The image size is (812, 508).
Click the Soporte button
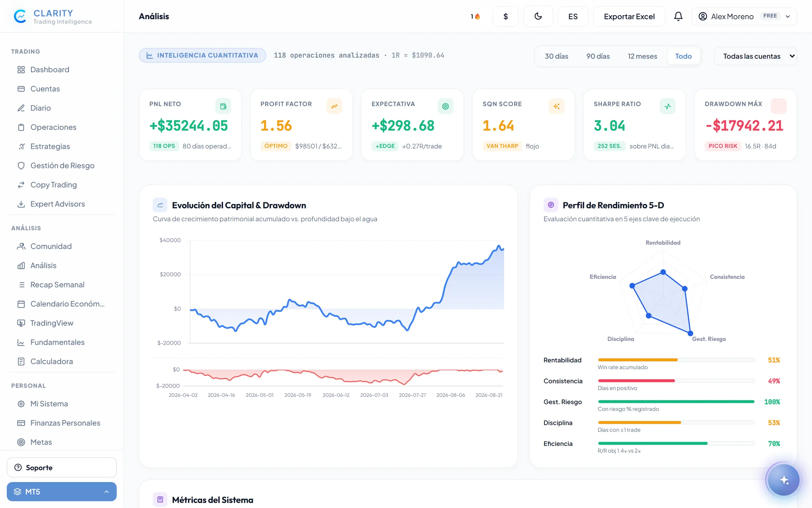point(62,467)
